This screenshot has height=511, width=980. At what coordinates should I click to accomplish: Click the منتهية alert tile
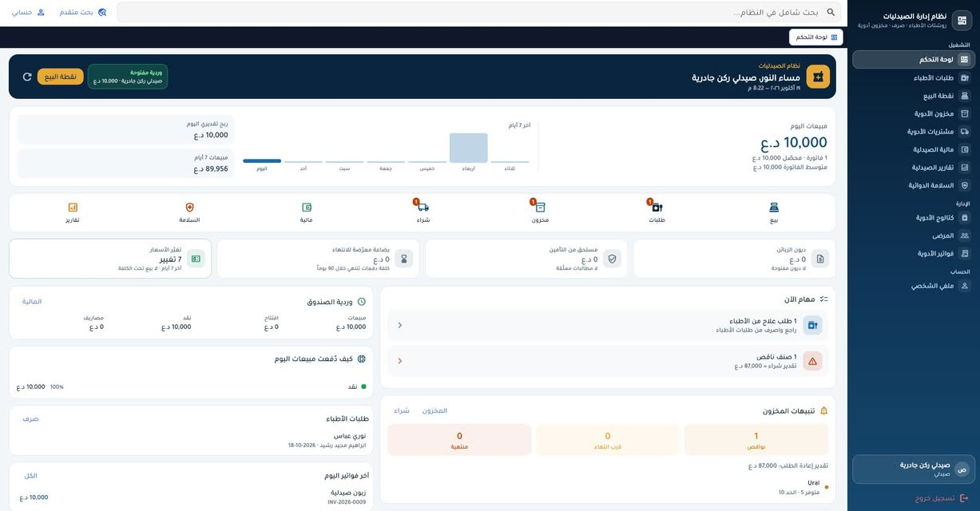(459, 440)
